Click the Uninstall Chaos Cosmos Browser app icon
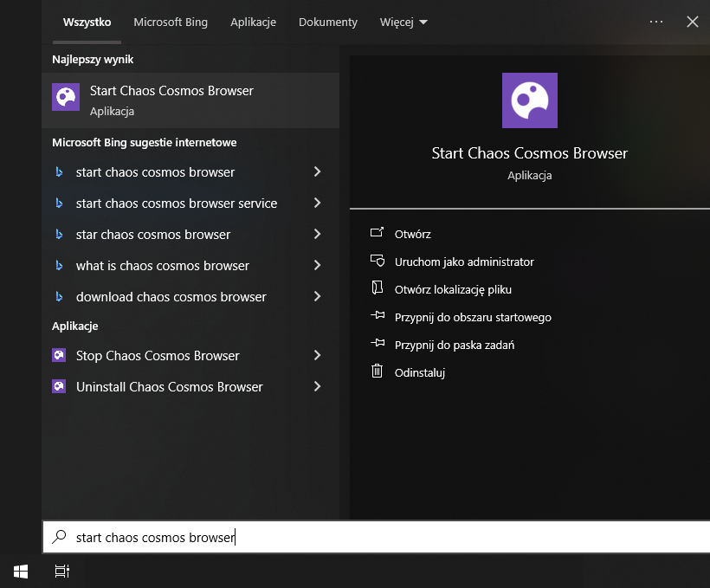 tap(59, 386)
